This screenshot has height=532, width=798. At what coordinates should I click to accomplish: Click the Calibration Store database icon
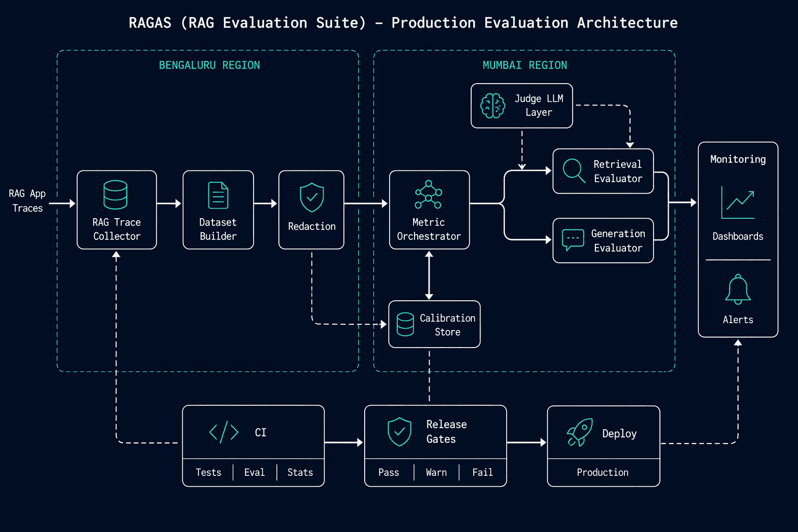[x=405, y=324]
